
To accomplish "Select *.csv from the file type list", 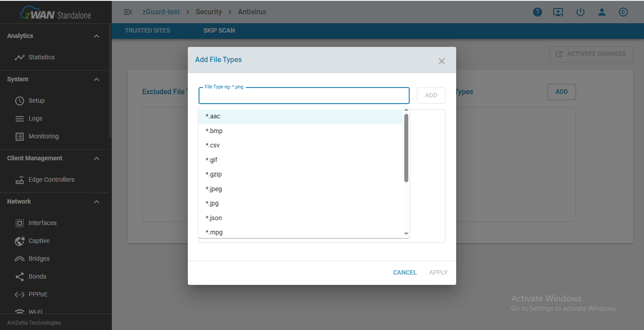I will (213, 145).
